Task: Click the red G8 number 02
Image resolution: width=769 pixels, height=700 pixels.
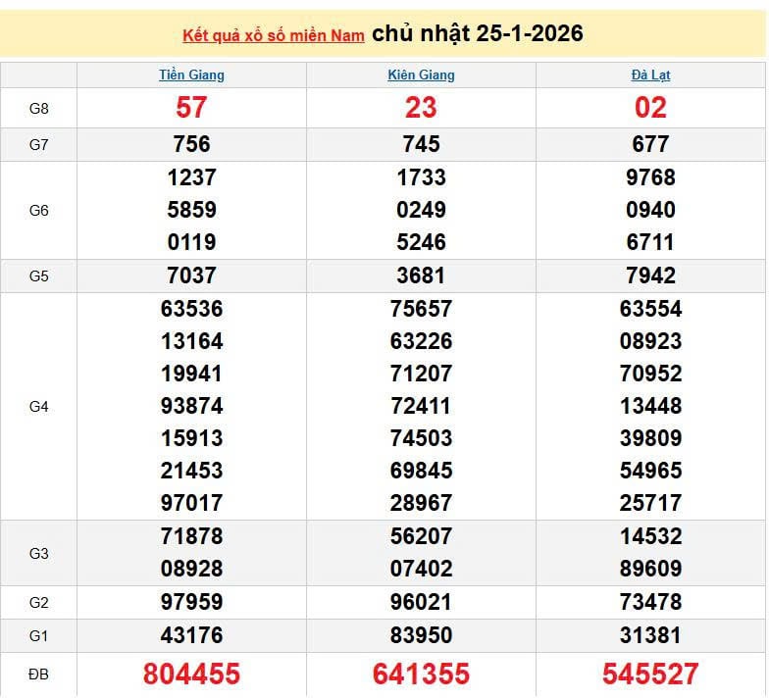Action: [x=650, y=108]
